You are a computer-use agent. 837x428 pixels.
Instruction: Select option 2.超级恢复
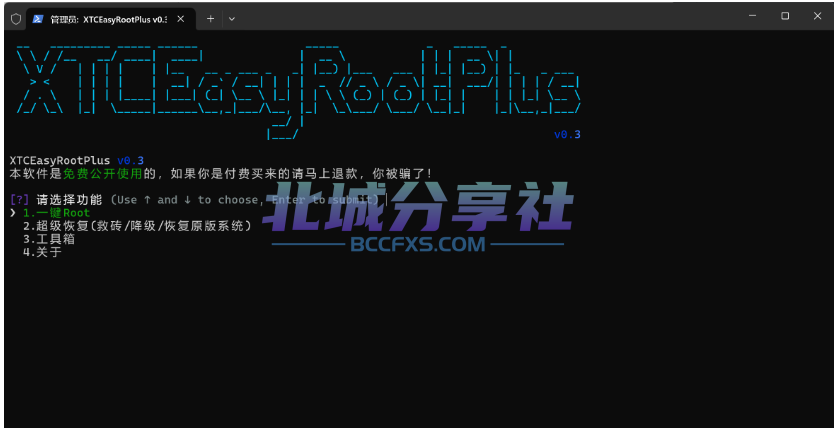[x=137, y=226]
